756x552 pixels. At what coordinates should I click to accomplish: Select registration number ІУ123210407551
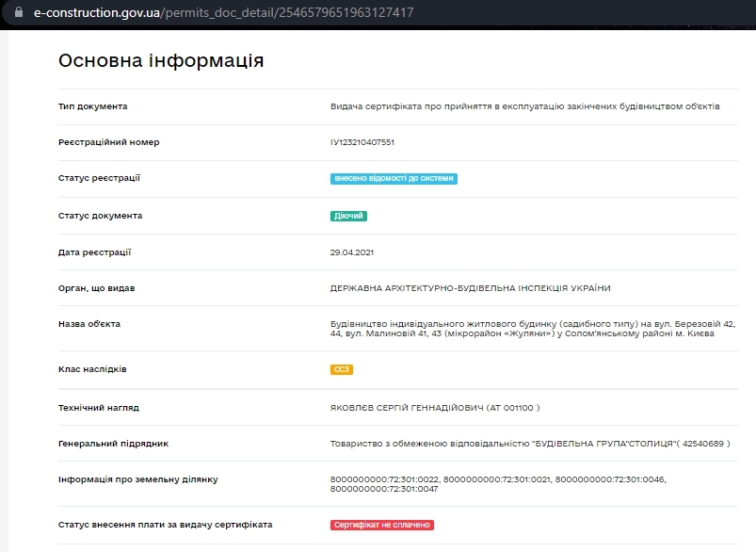(362, 142)
